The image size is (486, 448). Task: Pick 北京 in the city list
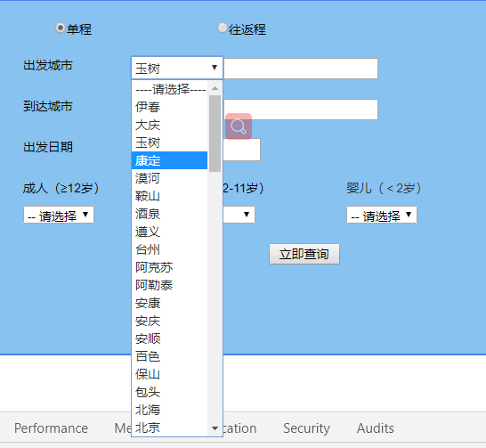(x=169, y=428)
